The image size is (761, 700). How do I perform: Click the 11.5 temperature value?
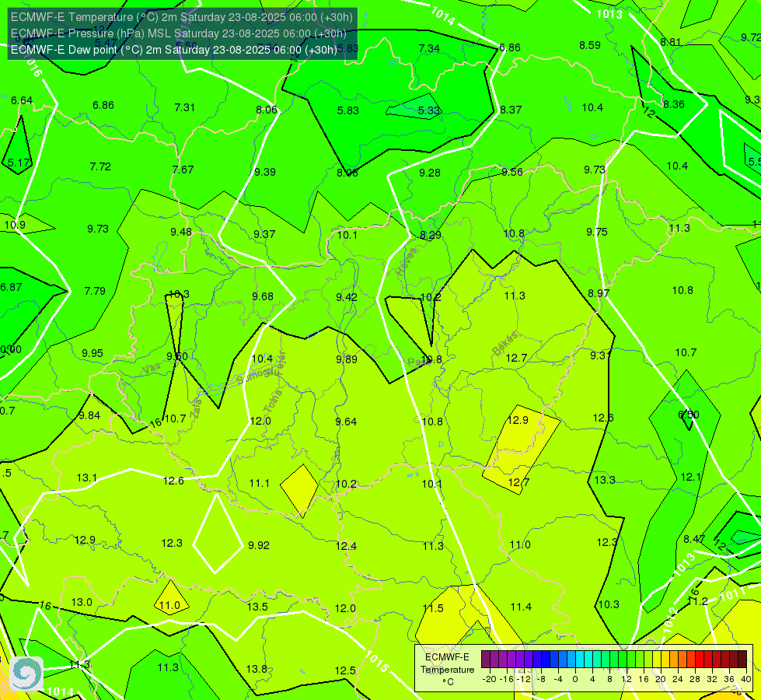[x=433, y=608]
